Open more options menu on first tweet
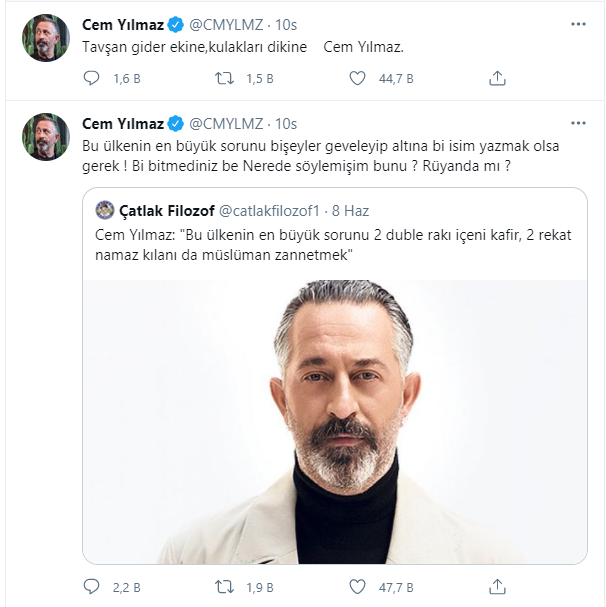Image resolution: width=606 pixels, height=607 pixels. (578, 24)
